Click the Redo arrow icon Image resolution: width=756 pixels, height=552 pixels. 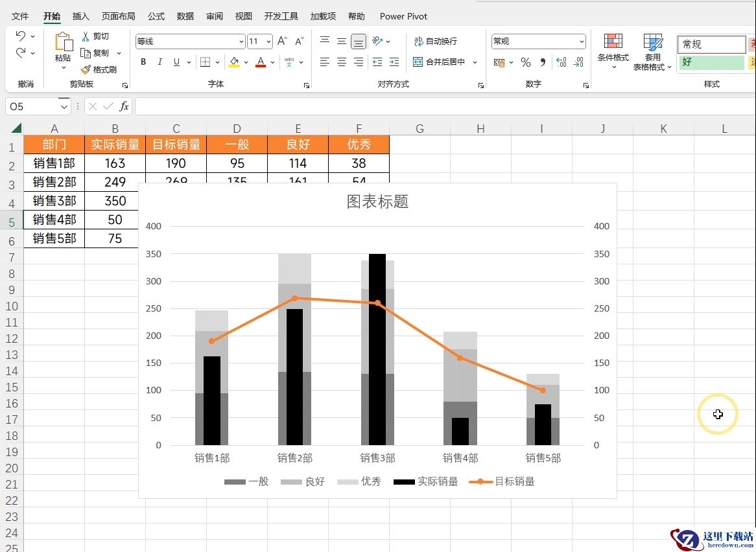[x=20, y=52]
